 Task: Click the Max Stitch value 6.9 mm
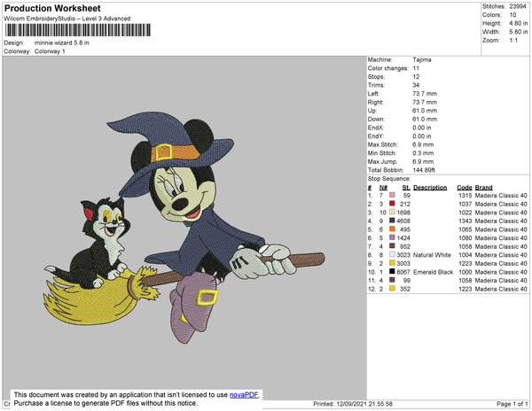click(x=423, y=144)
